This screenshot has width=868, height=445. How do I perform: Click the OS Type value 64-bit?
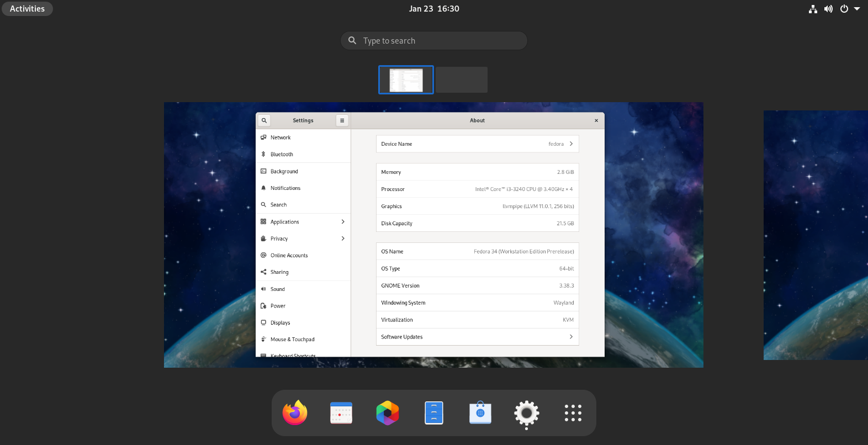coord(567,269)
